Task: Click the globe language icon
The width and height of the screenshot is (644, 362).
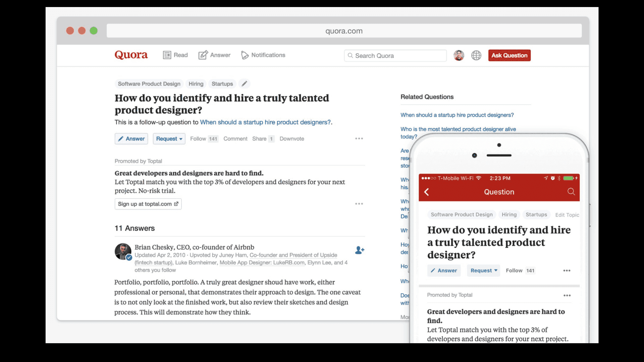Action: [476, 55]
